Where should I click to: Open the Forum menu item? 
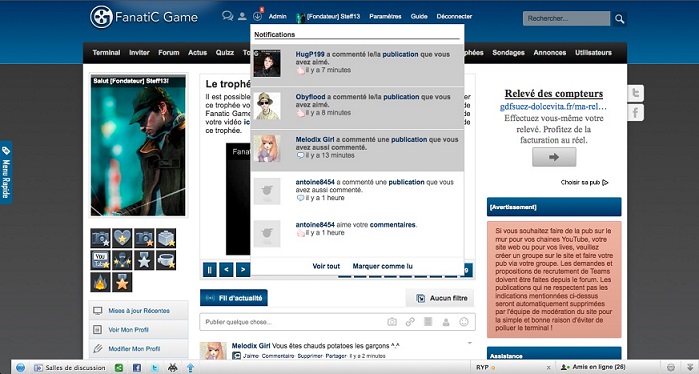pyautogui.click(x=169, y=53)
